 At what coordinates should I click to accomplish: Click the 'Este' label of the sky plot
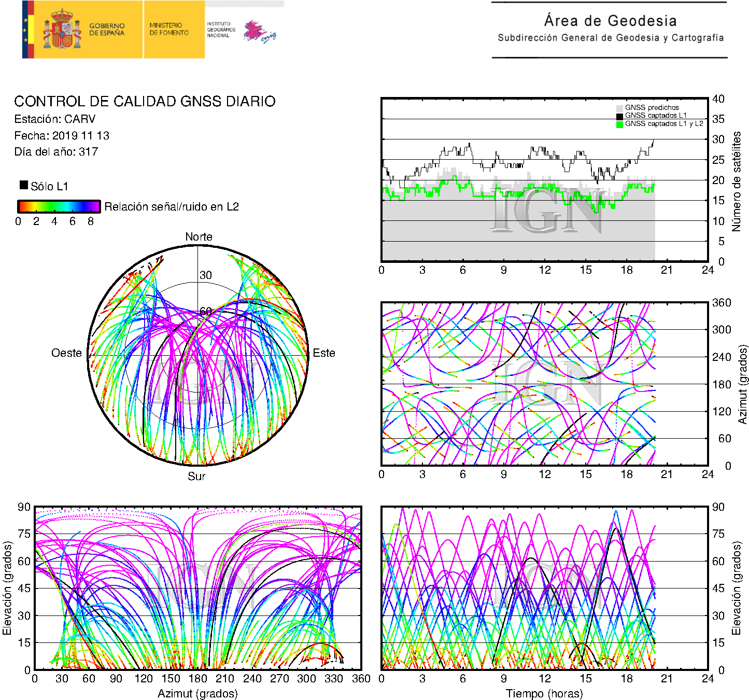tap(324, 353)
